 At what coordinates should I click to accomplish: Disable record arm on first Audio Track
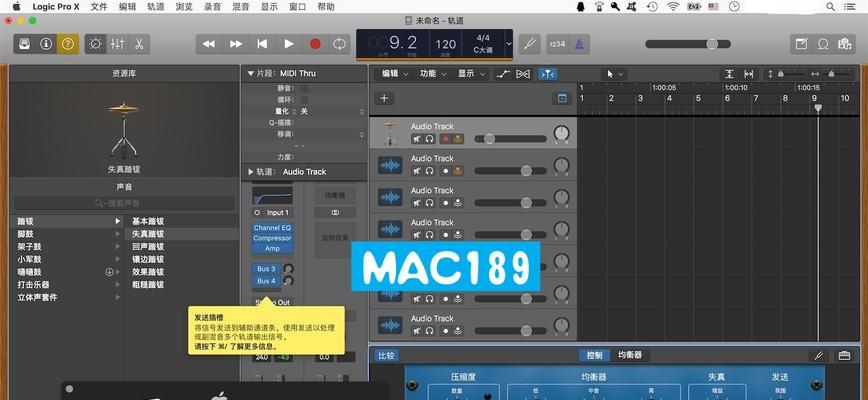[446, 139]
